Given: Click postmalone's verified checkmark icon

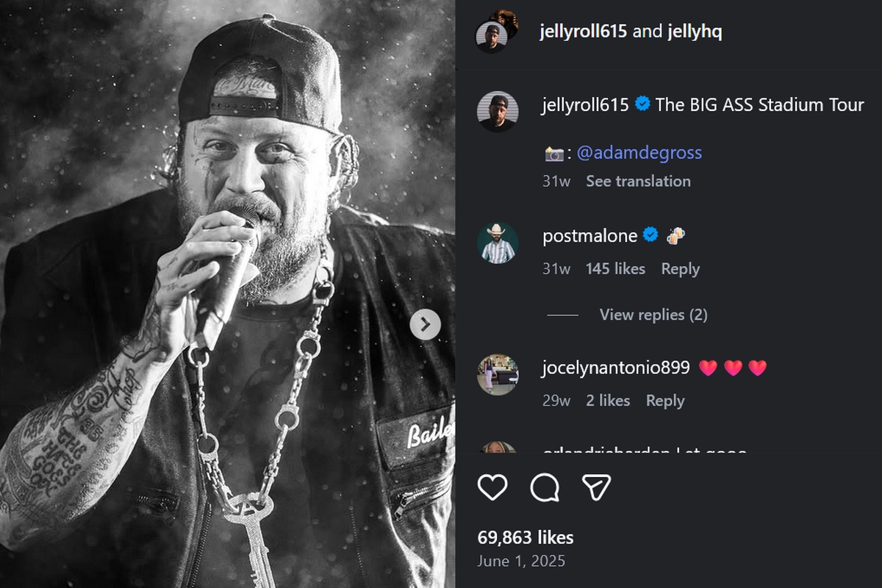Looking at the screenshot, I should pos(648,236).
